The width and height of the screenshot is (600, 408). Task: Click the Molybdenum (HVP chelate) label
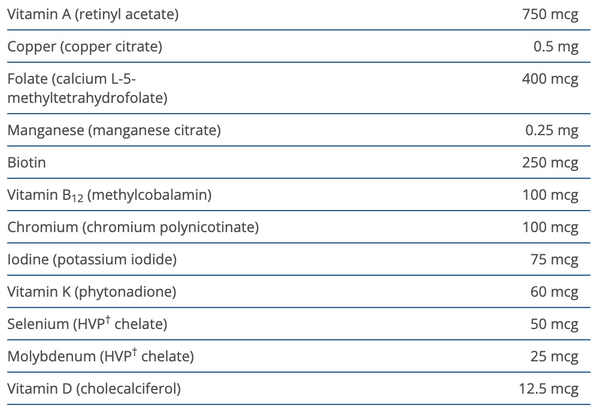click(100, 356)
